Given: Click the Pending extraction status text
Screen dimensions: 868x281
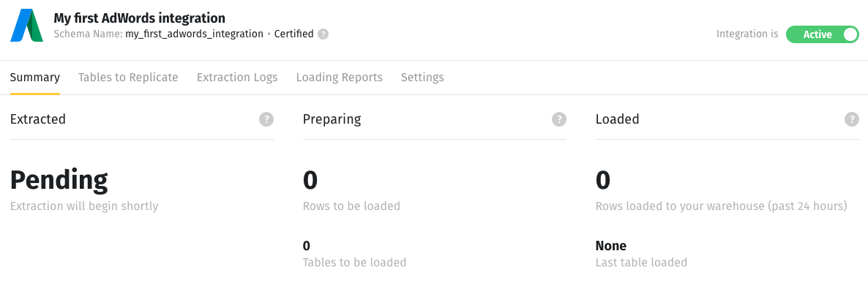Looking at the screenshot, I should 59,180.
